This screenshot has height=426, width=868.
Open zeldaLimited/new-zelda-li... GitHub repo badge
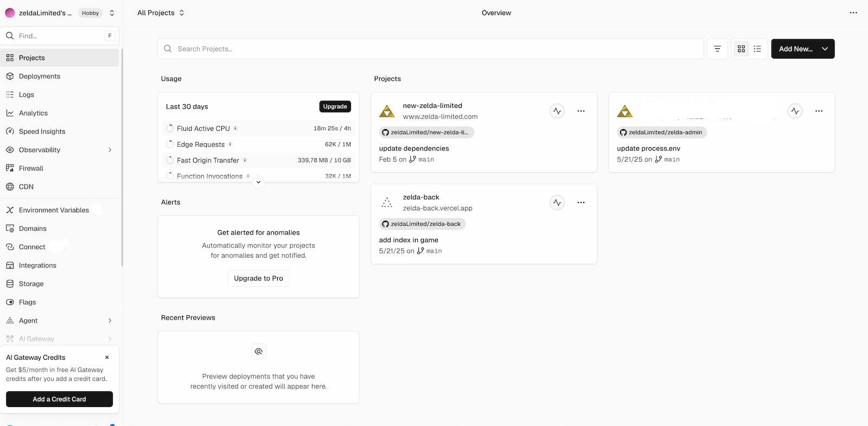tap(426, 132)
